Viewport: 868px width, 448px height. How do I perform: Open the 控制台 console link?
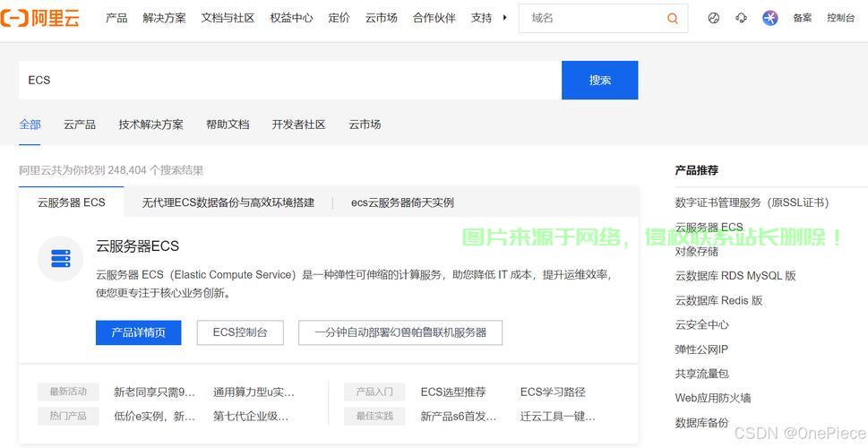pyautogui.click(x=841, y=18)
